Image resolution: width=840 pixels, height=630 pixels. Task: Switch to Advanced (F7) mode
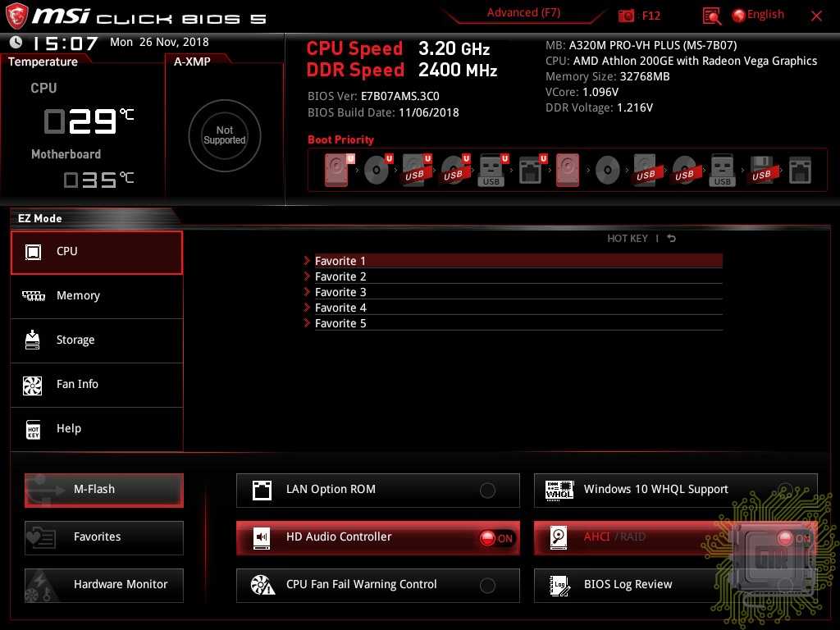[523, 13]
